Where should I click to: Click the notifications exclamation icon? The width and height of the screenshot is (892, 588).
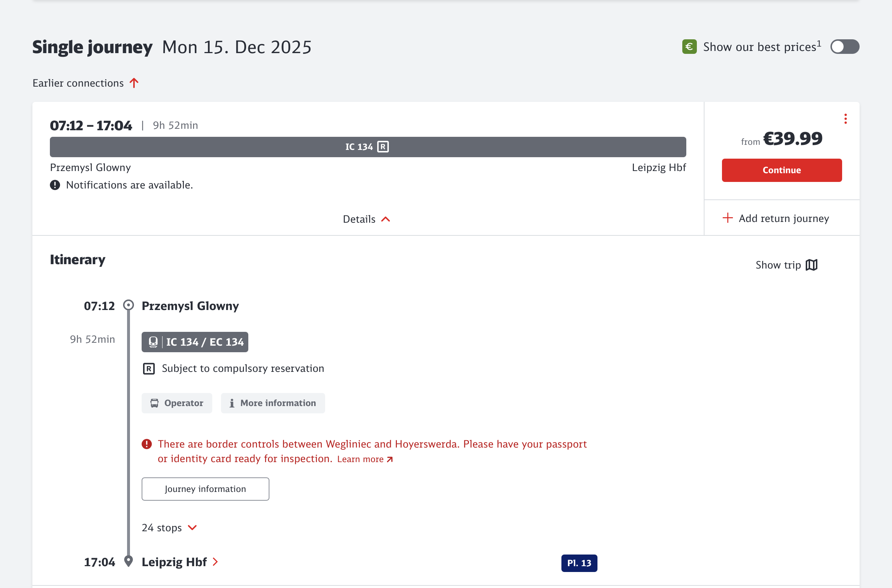point(55,185)
